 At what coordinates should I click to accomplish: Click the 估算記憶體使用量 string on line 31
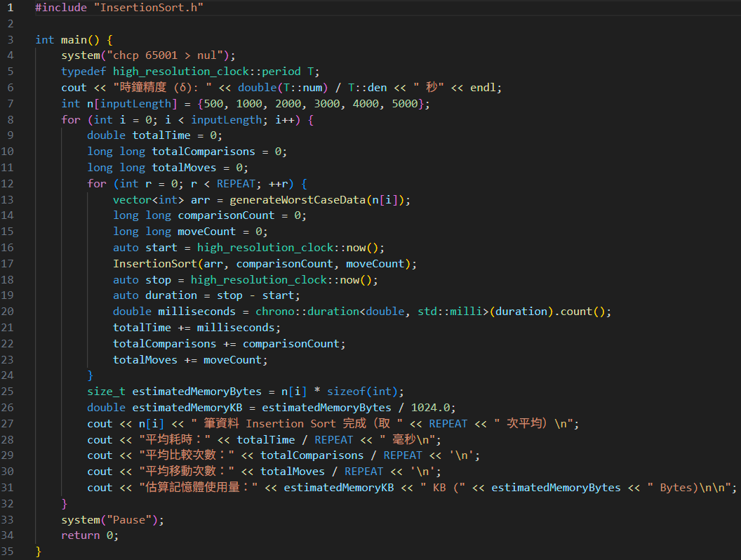coord(198,487)
